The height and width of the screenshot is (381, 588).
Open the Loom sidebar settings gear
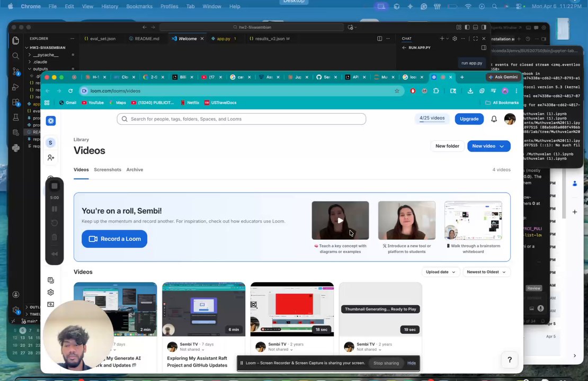pos(51,292)
